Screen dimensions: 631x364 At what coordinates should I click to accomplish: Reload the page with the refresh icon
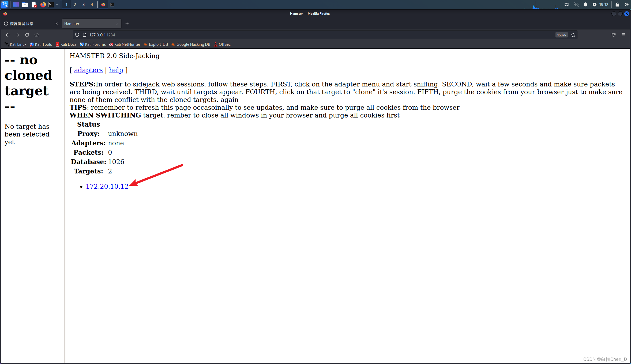pos(27,35)
